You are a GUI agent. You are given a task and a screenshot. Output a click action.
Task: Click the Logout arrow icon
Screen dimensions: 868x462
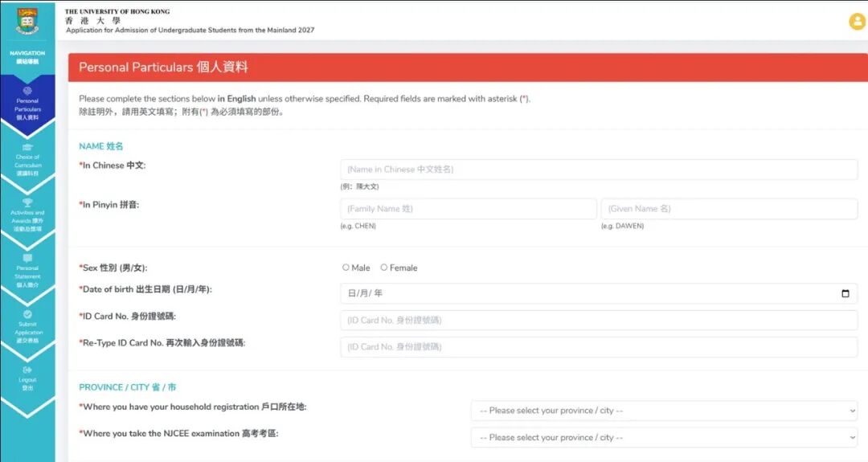[x=27, y=370]
